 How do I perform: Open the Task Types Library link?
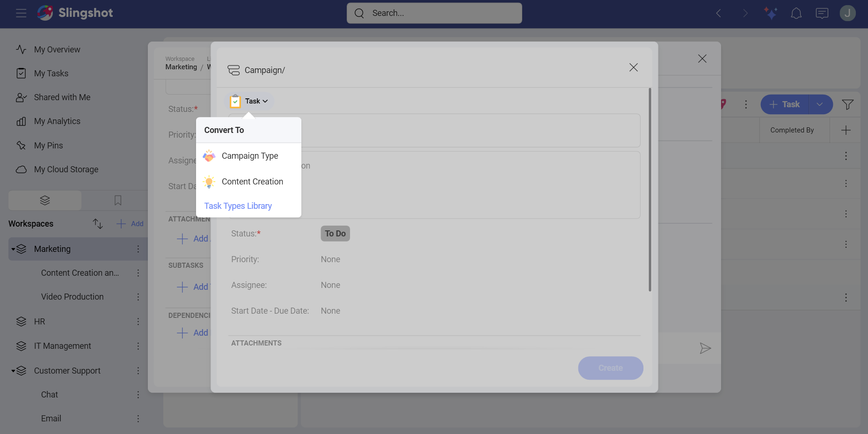click(238, 206)
